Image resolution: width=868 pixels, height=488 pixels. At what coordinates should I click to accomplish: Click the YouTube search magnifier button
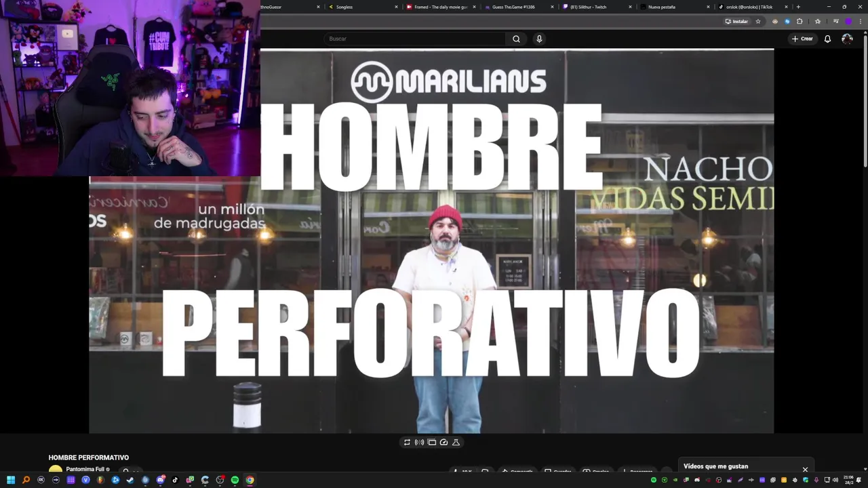pyautogui.click(x=516, y=39)
